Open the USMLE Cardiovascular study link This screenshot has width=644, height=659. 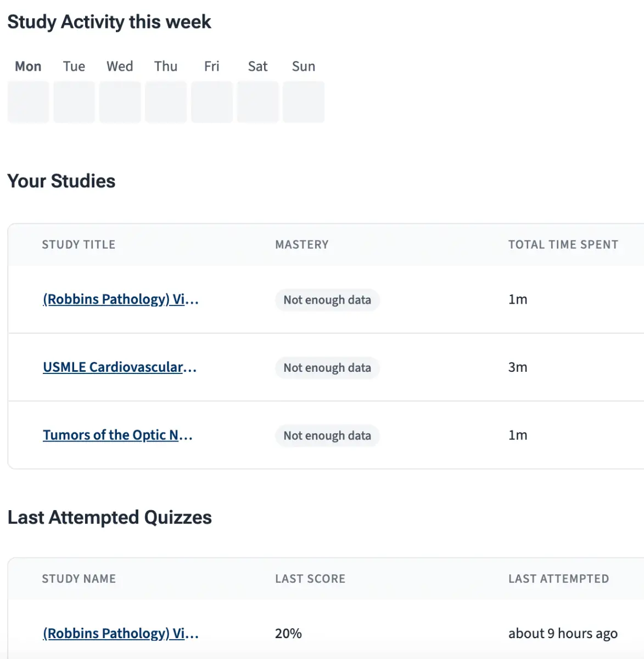[119, 367]
